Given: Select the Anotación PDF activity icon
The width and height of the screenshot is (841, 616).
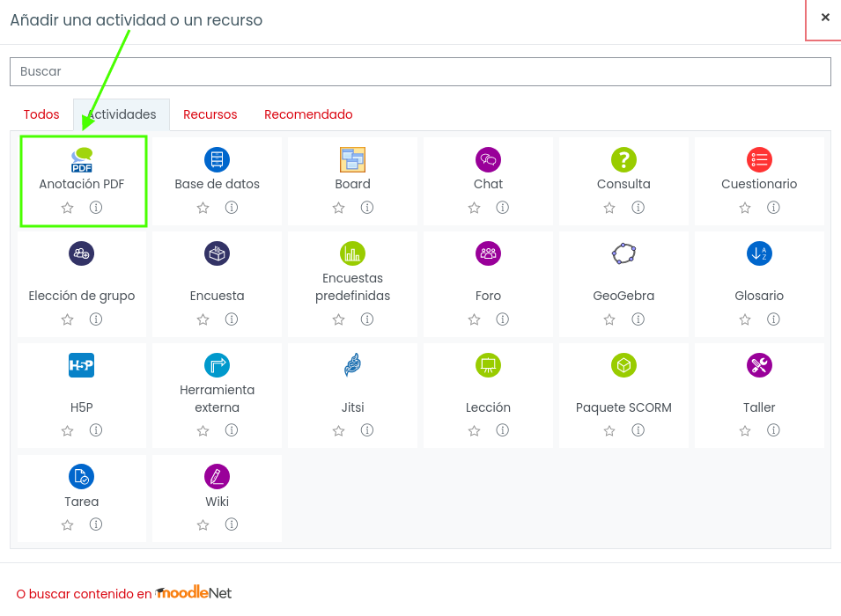Looking at the screenshot, I should 82,160.
